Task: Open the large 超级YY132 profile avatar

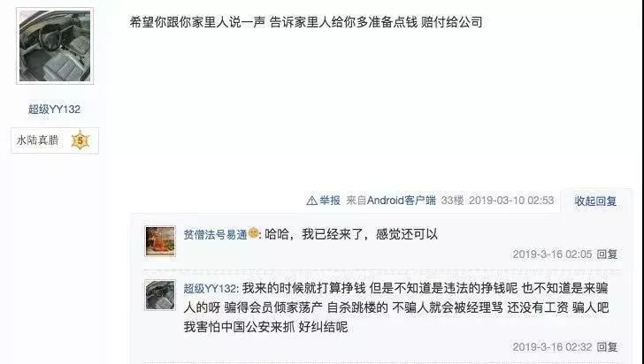Action: click(x=55, y=46)
